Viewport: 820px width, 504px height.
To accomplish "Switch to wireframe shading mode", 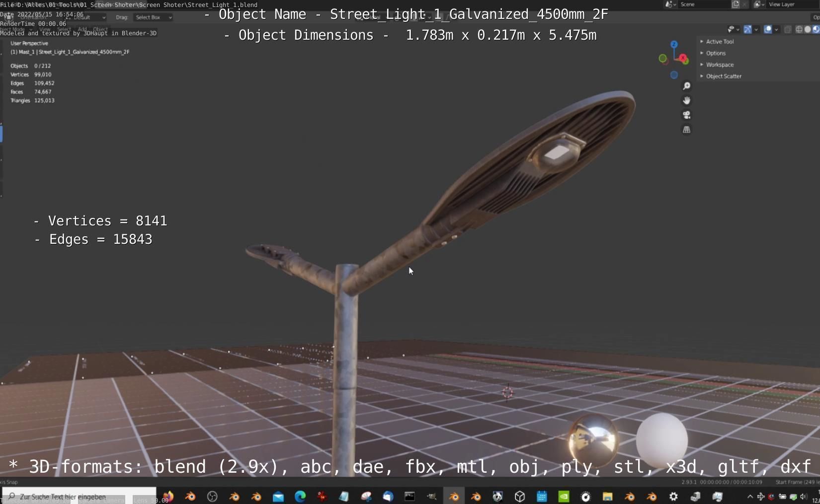I will pos(799,29).
